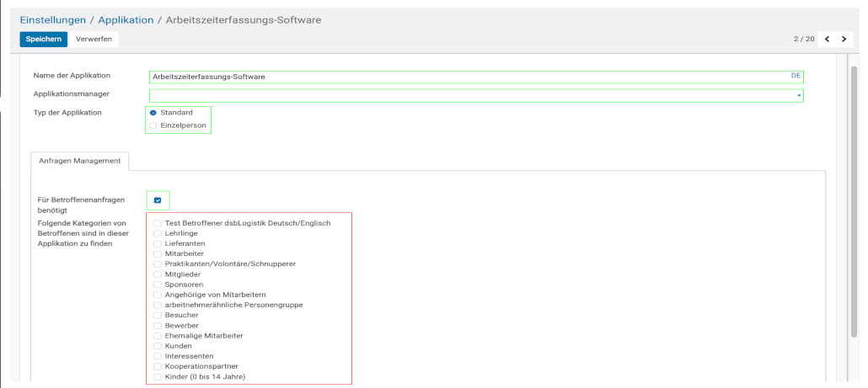868x388 pixels.
Task: Go to the next record arrow
Action: (x=844, y=39)
